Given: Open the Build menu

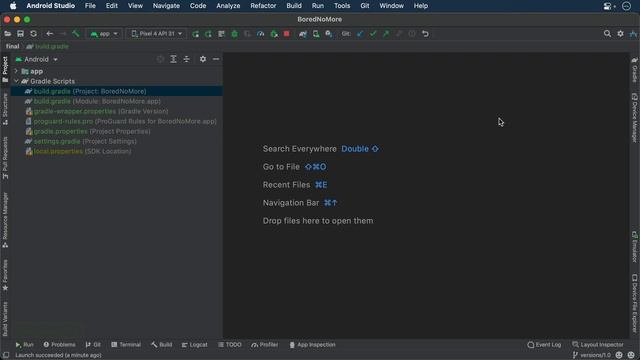Looking at the screenshot, I should coord(294,6).
